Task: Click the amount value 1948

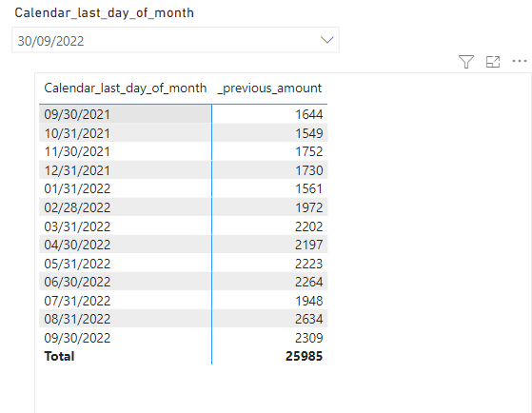Action: click(x=308, y=301)
